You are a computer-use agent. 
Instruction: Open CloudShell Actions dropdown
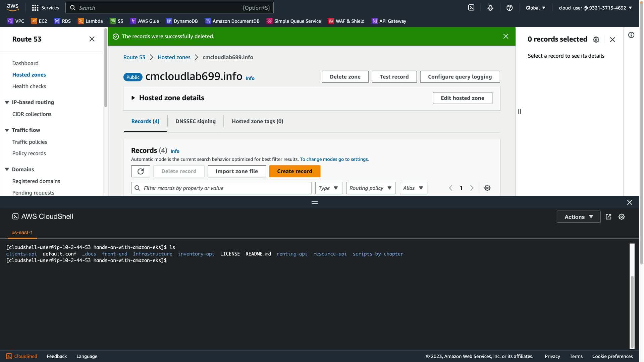click(x=578, y=217)
